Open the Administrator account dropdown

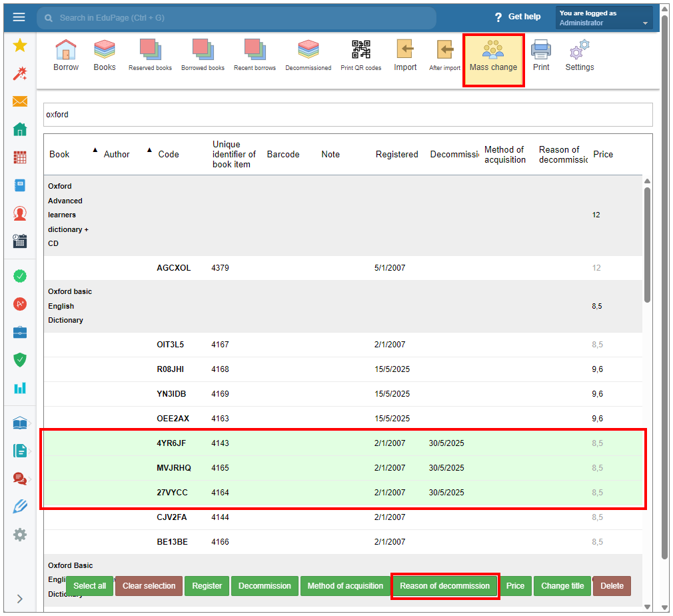pos(604,18)
